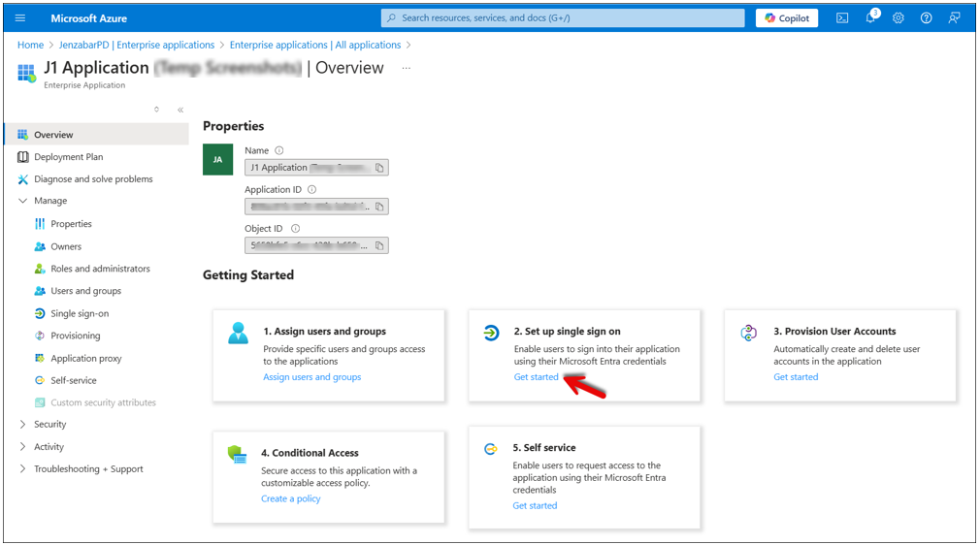Click the '4. Conditional Access' heading
This screenshot has width=980, height=545.
coord(310,453)
